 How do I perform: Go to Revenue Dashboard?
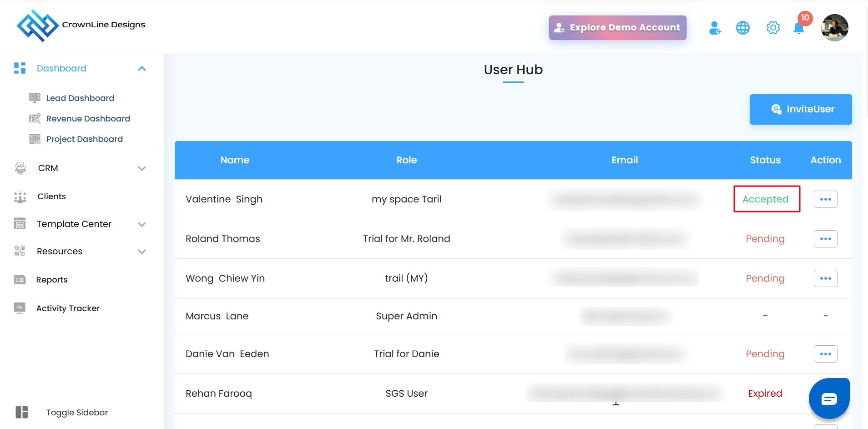[88, 119]
